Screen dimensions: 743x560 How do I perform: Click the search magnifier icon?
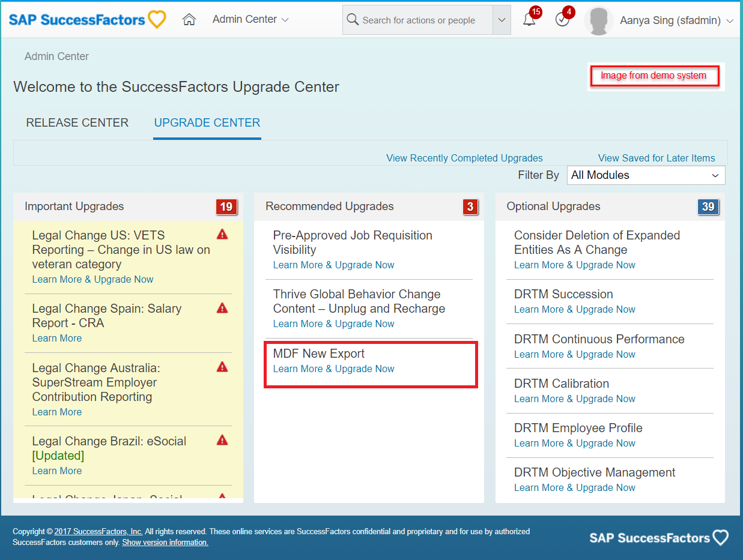(353, 20)
